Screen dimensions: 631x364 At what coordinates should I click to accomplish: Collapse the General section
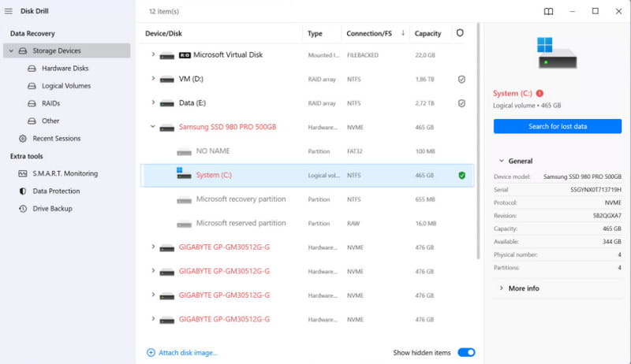click(502, 161)
